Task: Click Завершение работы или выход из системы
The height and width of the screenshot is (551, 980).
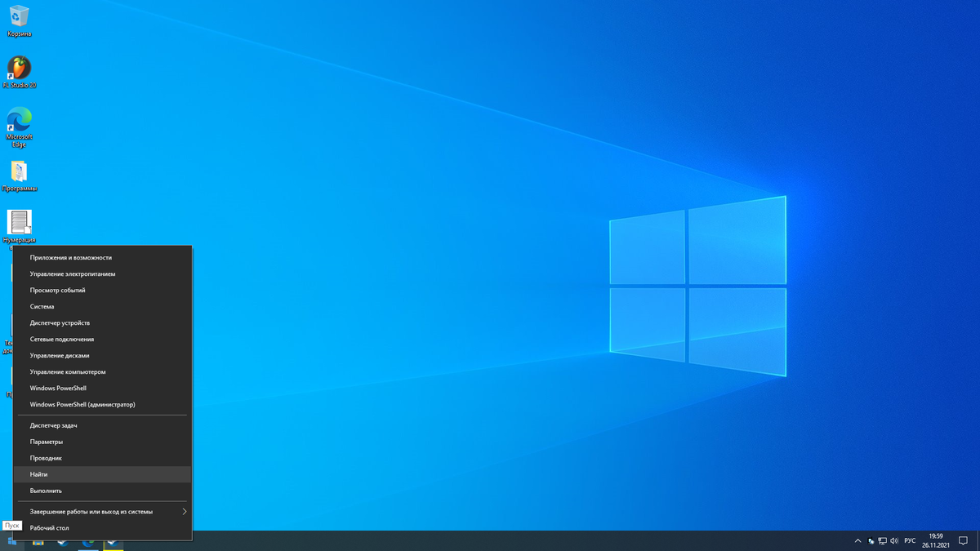Action: [x=103, y=512]
